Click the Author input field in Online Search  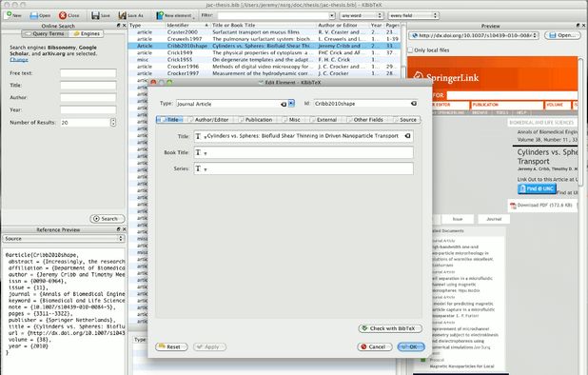point(88,97)
